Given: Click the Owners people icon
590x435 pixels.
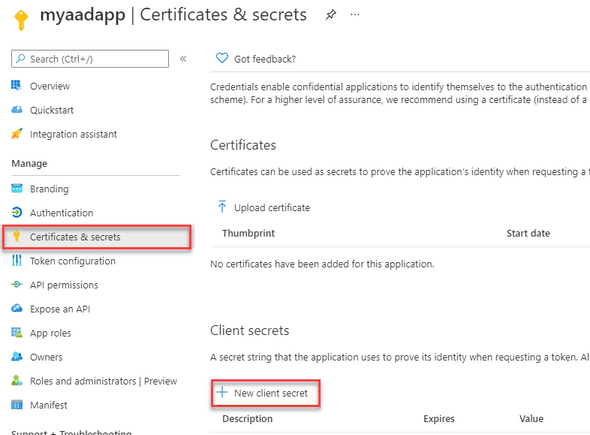Looking at the screenshot, I should pos(17,356).
